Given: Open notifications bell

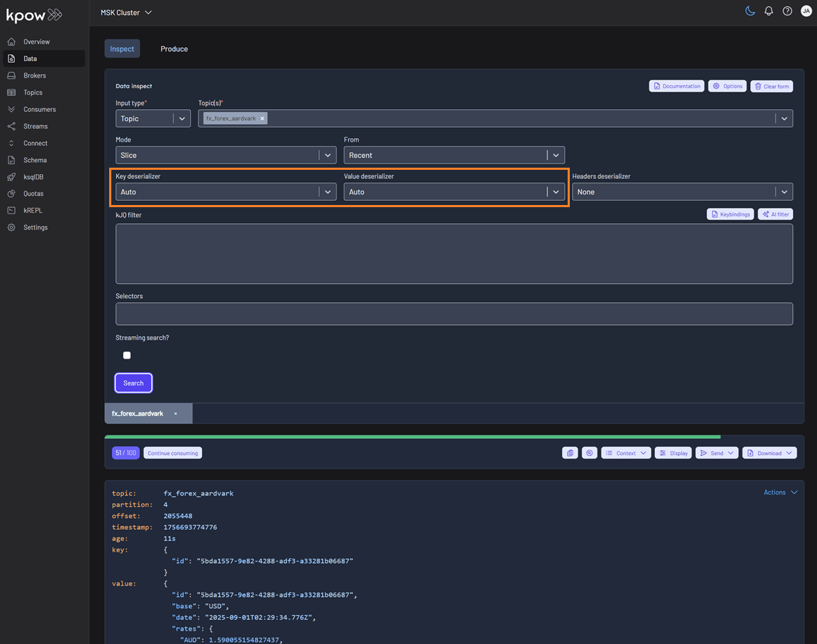Looking at the screenshot, I should click(x=768, y=11).
